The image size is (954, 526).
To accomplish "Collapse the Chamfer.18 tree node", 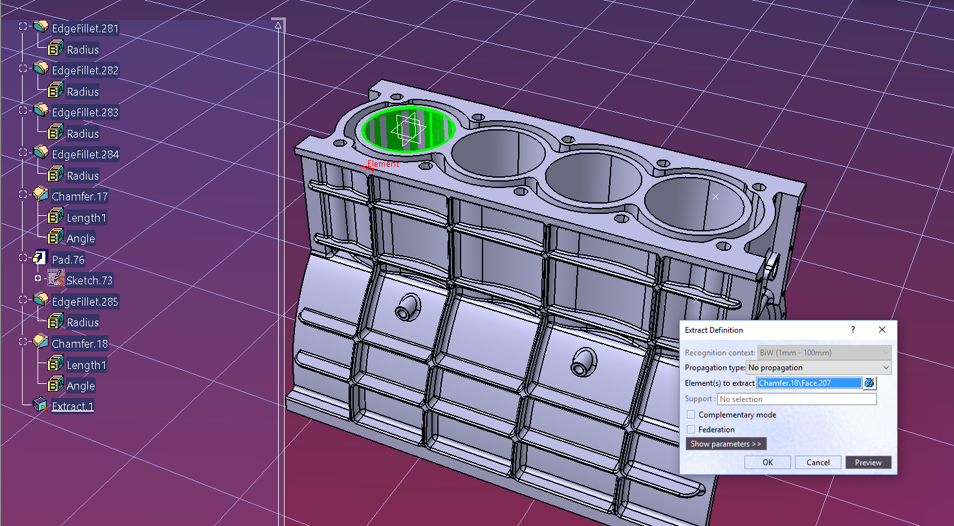I will tap(23, 342).
